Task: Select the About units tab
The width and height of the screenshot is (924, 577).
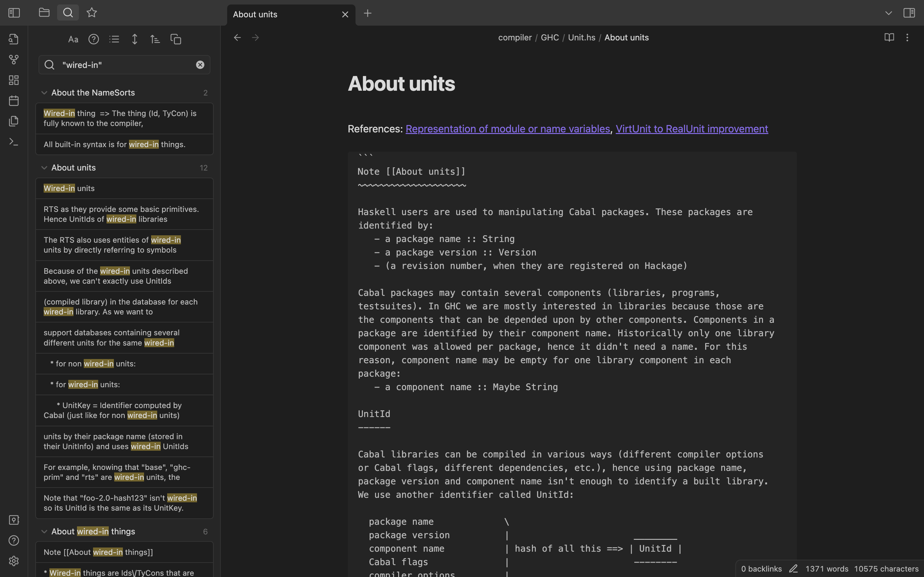Action: pos(283,14)
